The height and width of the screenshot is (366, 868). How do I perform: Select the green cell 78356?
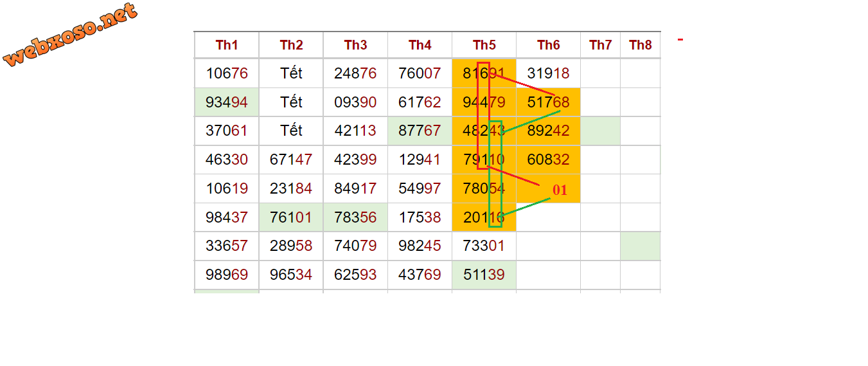[355, 217]
